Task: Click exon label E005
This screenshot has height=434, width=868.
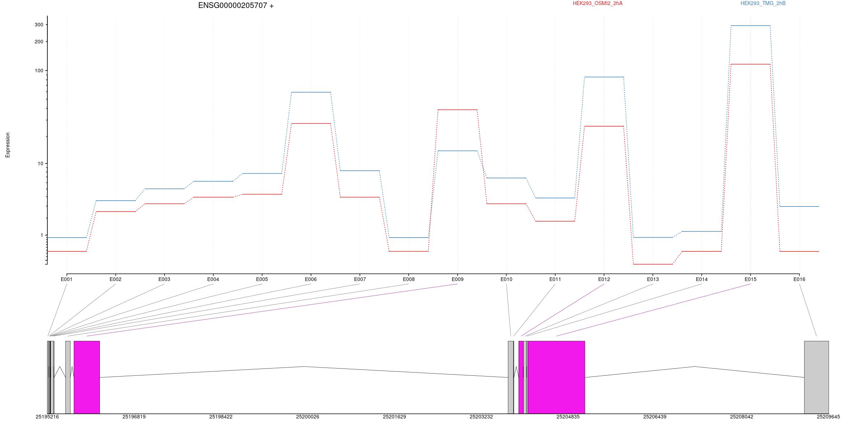Action: tap(262, 280)
